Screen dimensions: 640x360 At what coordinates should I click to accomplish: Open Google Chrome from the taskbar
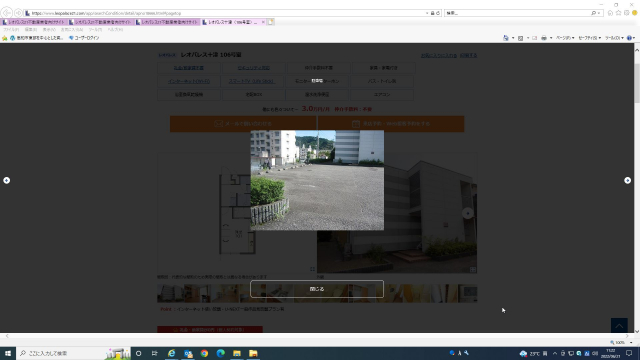click(204, 353)
